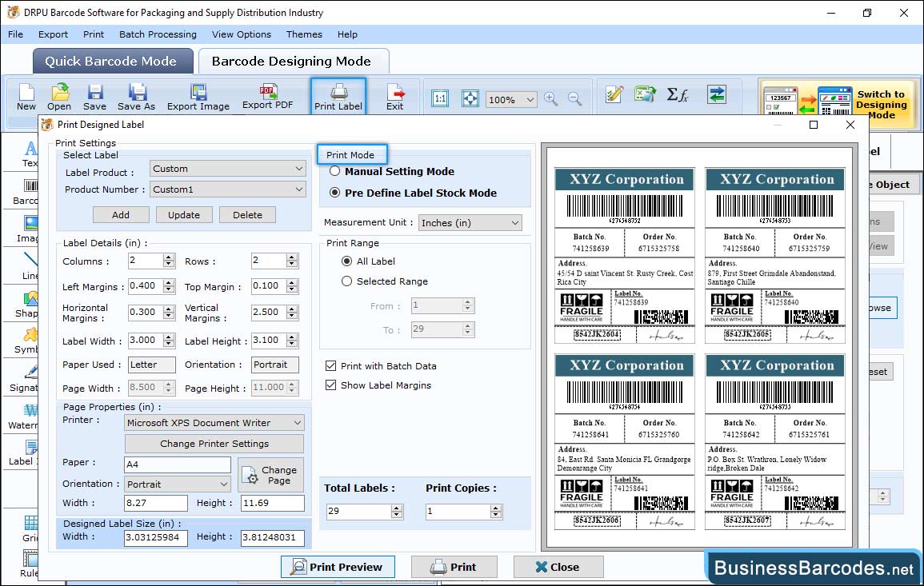Select the Line tool in sidebar

point(30,266)
